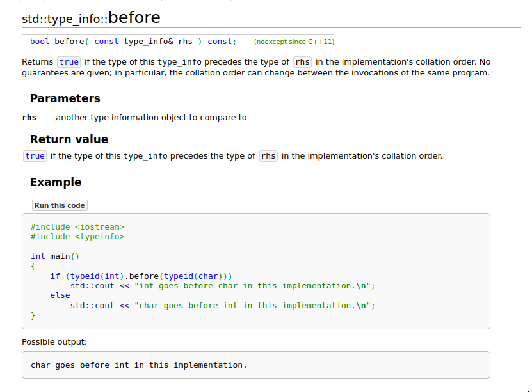Click the boxed true in the description paragraph
The image size is (532, 392).
(69, 62)
